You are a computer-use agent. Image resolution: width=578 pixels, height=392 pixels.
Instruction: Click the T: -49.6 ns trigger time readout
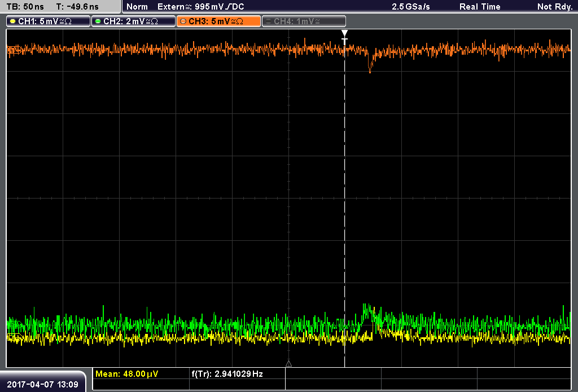(77, 7)
